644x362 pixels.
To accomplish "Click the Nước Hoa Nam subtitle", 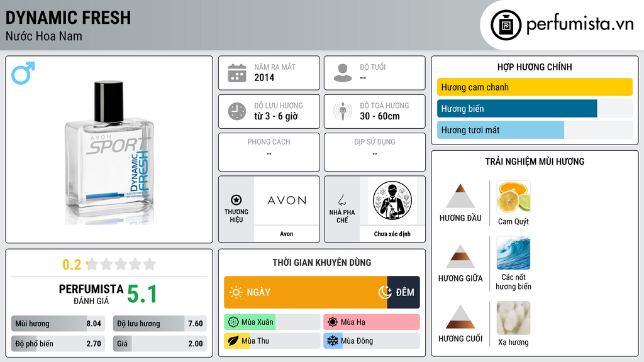I will [44, 36].
